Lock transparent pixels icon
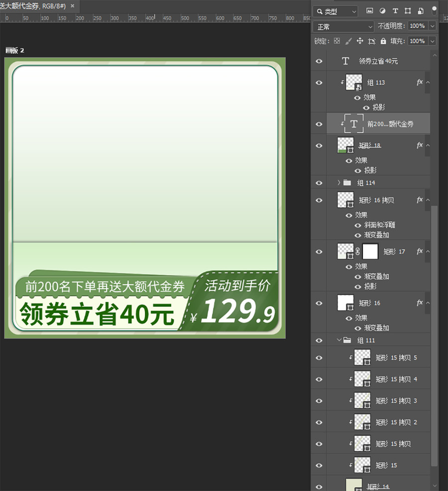448x491 pixels. point(337,41)
